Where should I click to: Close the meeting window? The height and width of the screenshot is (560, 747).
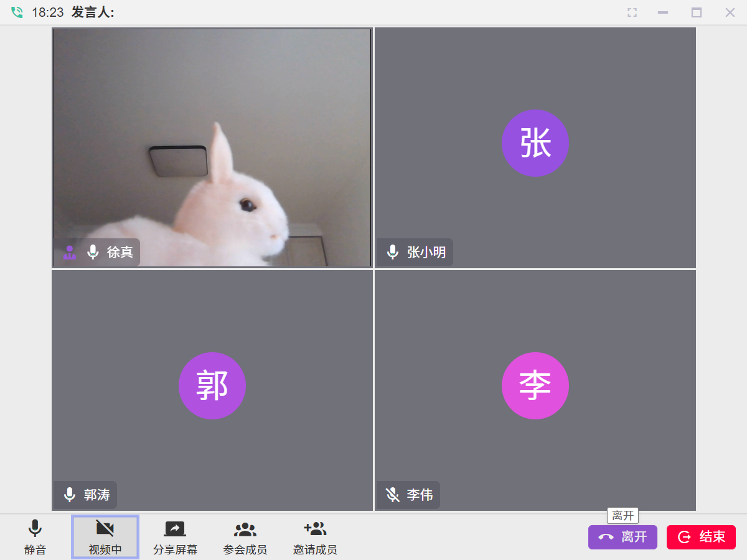(730, 12)
